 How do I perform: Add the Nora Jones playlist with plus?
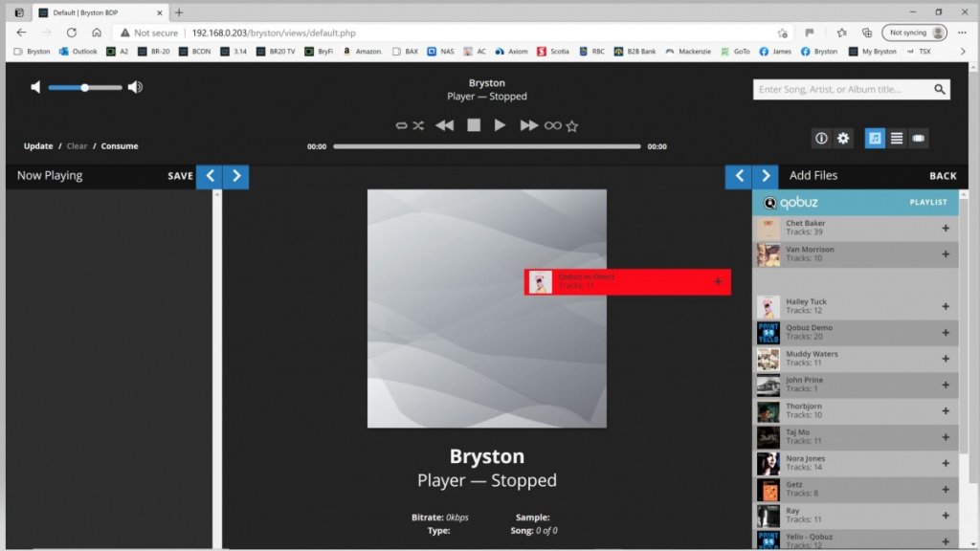pyautogui.click(x=946, y=464)
